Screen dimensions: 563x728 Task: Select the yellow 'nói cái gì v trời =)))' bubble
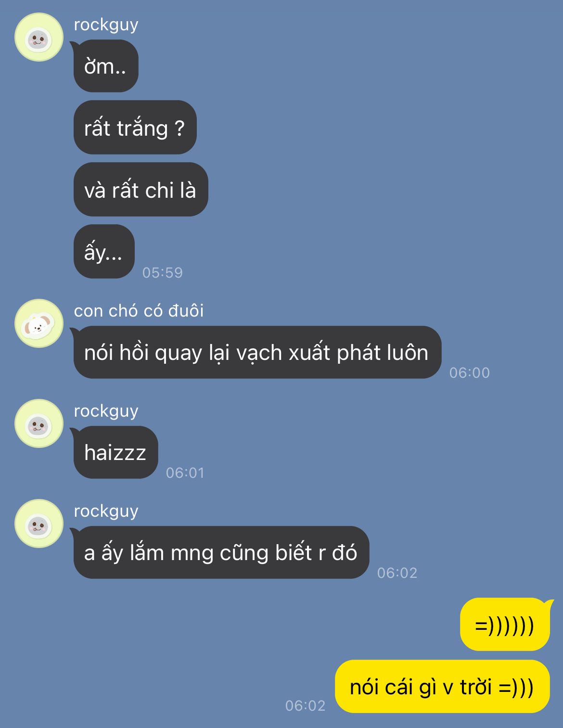442,686
